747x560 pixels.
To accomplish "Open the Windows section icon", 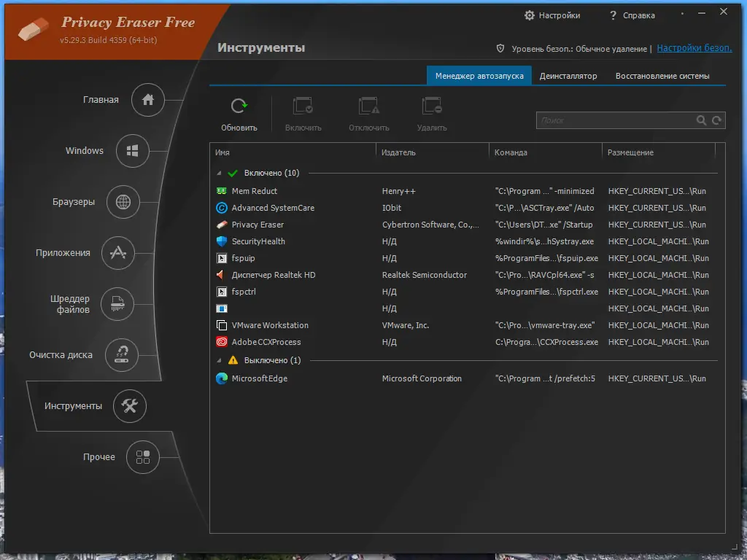I will coord(133,151).
